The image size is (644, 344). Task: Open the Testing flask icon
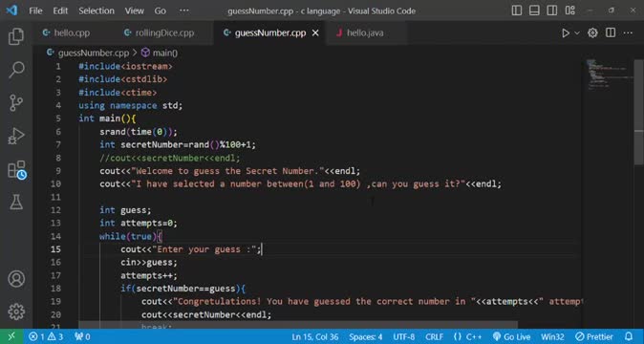click(16, 202)
